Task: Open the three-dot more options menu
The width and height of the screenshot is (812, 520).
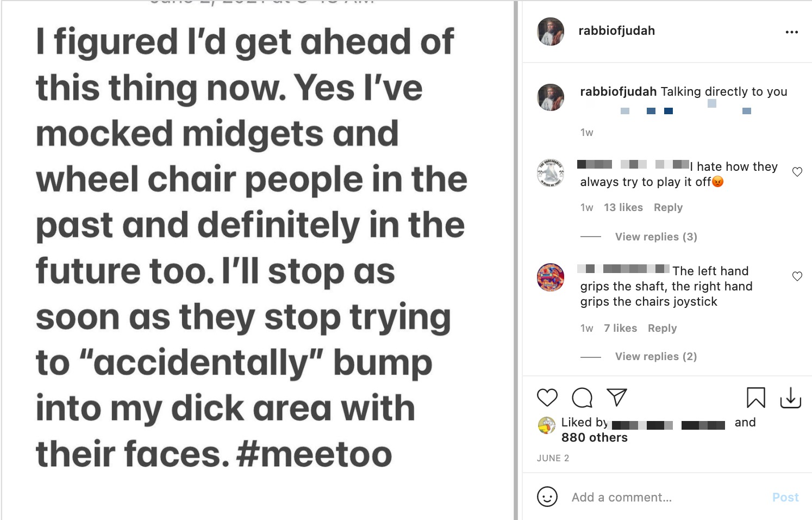Action: pyautogui.click(x=792, y=32)
